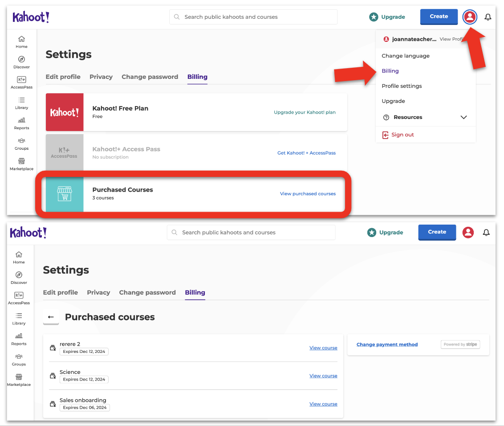The width and height of the screenshot is (504, 426).
Task: Click the grey K!+ AccessPass thumbnail
Action: point(65,153)
